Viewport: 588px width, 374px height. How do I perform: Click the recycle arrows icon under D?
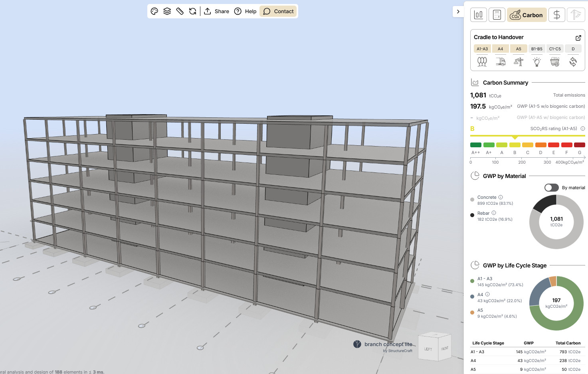click(573, 61)
